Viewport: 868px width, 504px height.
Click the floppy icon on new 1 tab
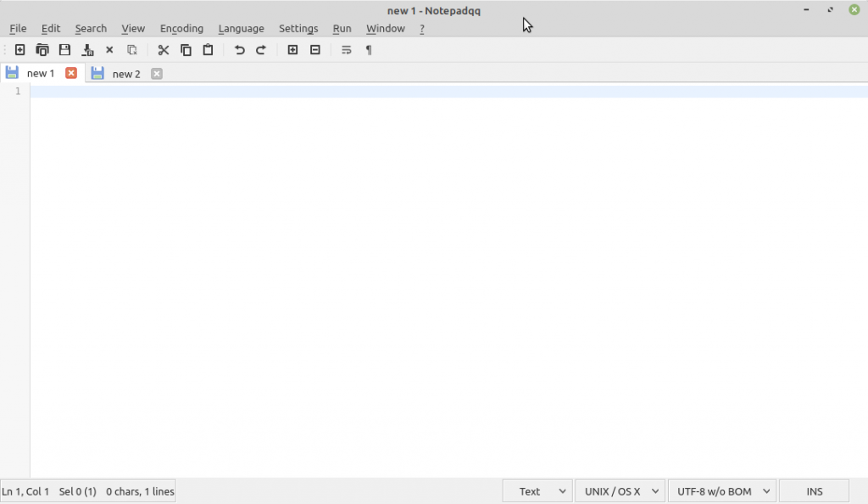(12, 73)
